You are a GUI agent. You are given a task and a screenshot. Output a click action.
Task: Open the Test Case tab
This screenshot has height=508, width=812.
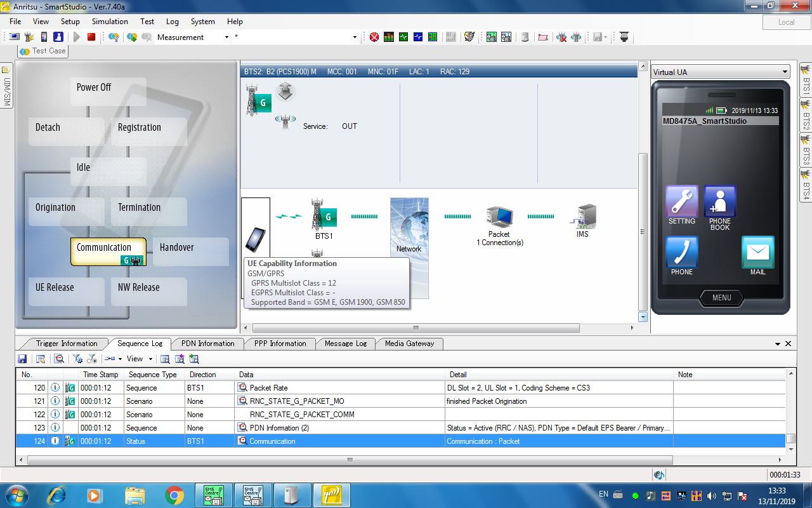pyautogui.click(x=43, y=51)
